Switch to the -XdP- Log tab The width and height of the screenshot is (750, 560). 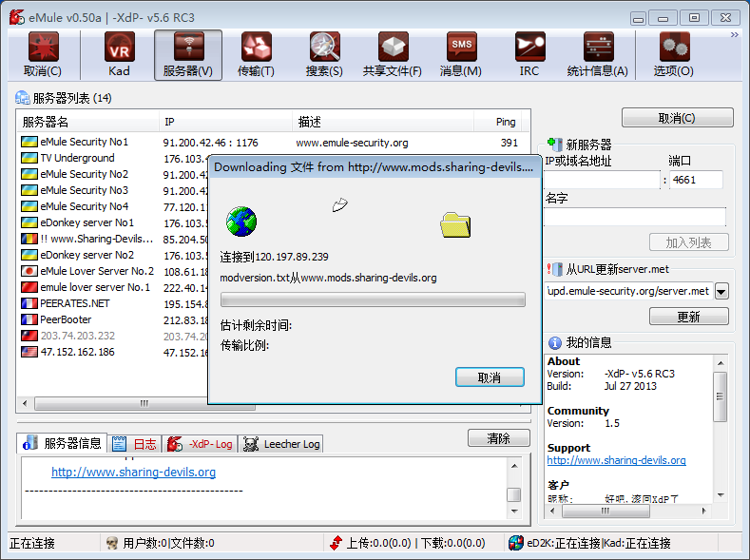200,444
